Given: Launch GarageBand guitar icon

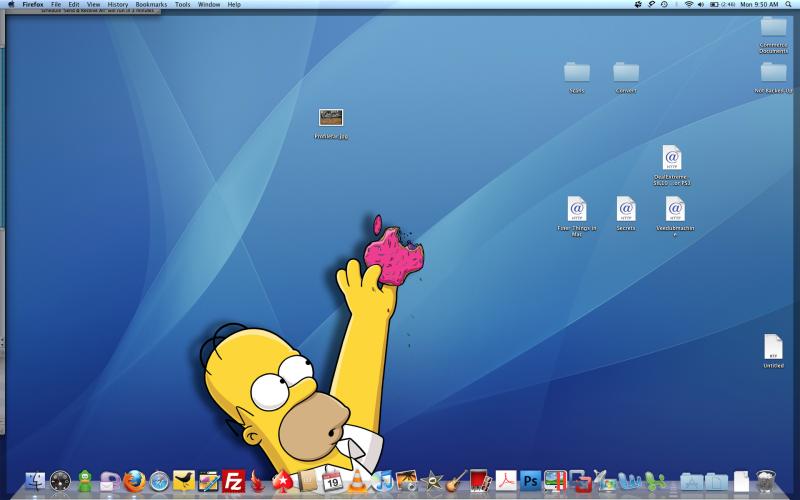Looking at the screenshot, I should [456, 481].
